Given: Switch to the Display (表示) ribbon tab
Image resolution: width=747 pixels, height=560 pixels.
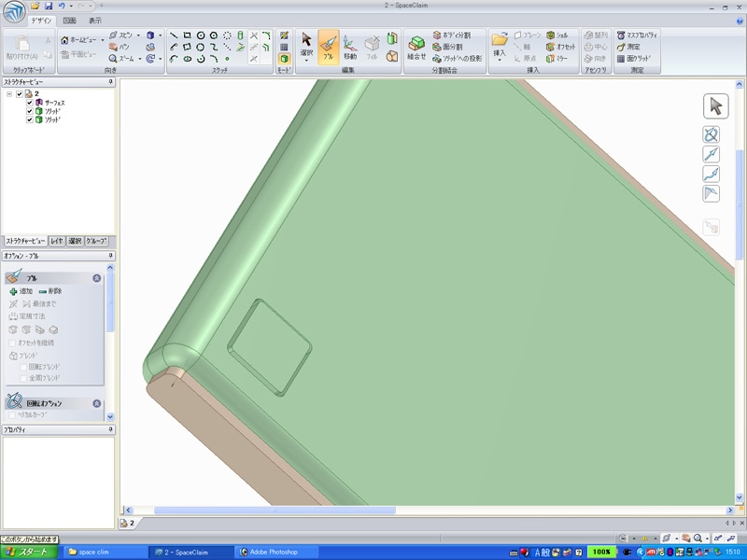Looking at the screenshot, I should coord(95,20).
